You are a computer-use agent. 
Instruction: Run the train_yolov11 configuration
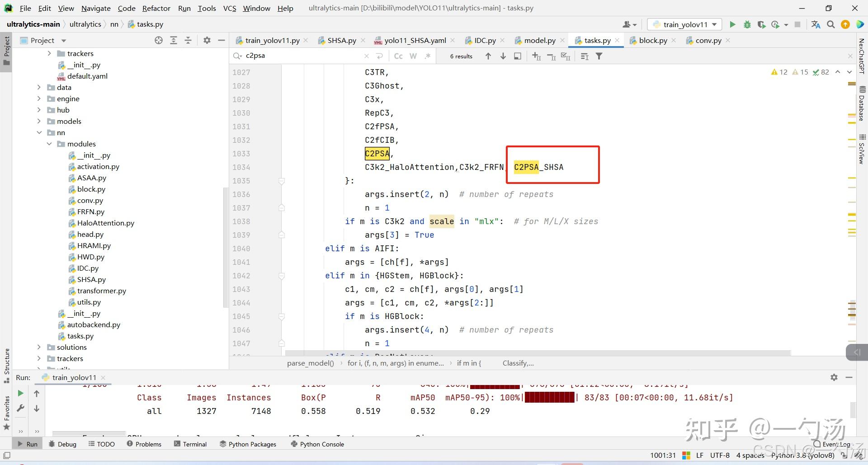(x=732, y=24)
